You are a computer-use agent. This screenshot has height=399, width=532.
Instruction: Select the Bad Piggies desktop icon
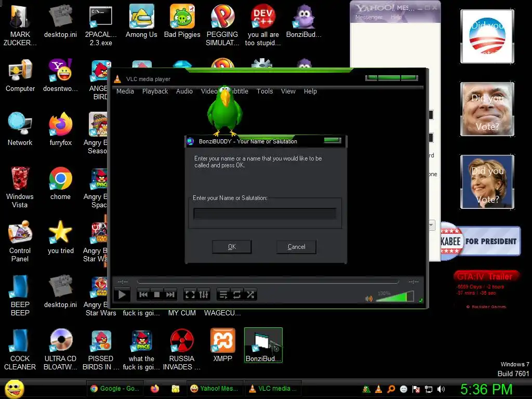pyautogui.click(x=182, y=21)
